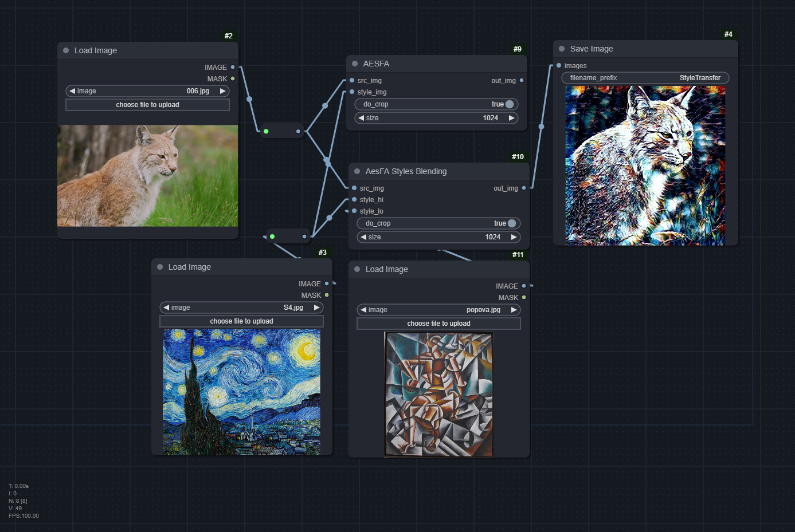This screenshot has width=795, height=532.
Task: Click the FPS:100.00 stat text
Action: coord(24,516)
